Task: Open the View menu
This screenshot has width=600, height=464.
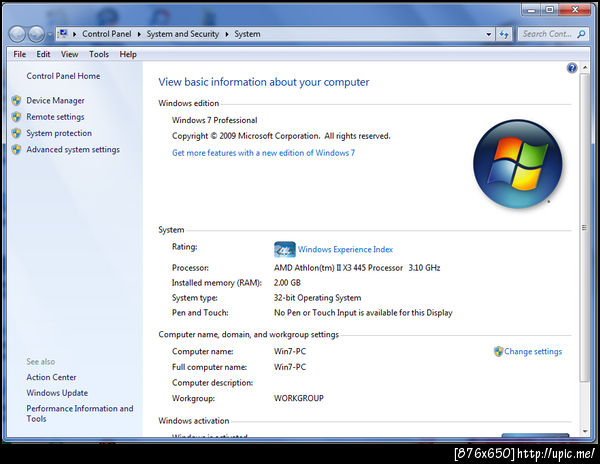Action: click(x=69, y=54)
